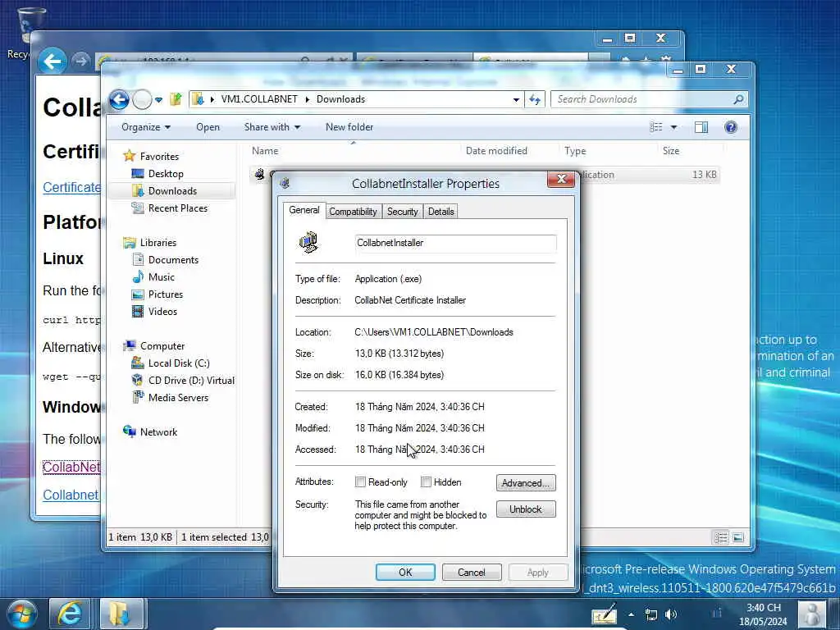
Task: Select Downloads in navigation pane
Action: pos(172,190)
